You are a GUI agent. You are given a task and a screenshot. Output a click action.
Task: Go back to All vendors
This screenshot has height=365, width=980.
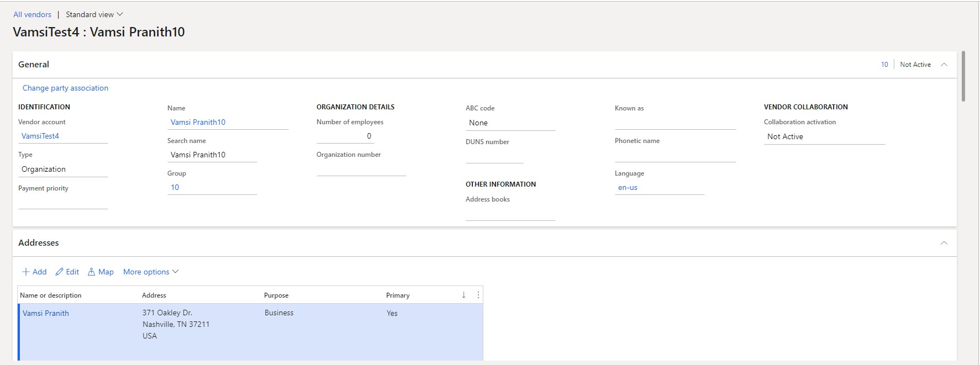[x=32, y=14]
